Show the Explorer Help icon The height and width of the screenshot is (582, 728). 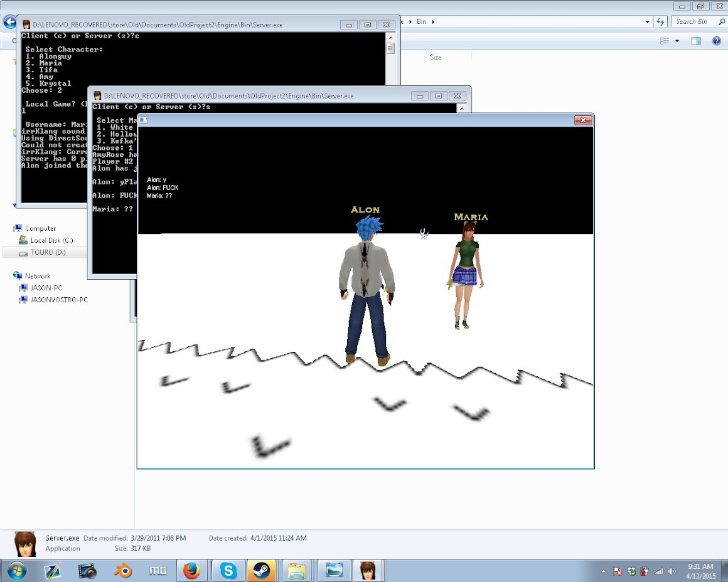[x=716, y=41]
